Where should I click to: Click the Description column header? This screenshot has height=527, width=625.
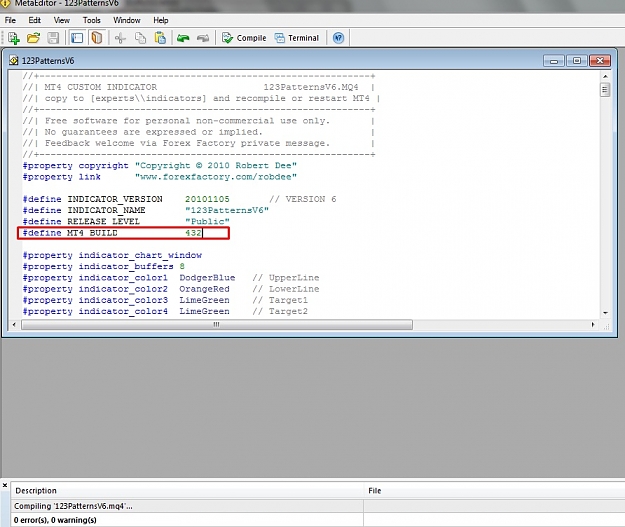(187, 491)
